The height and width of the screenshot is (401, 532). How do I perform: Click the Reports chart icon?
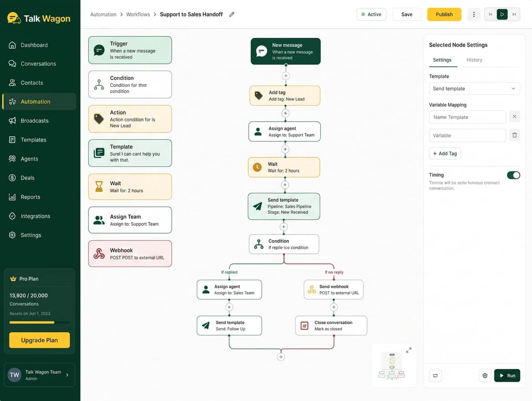point(12,197)
